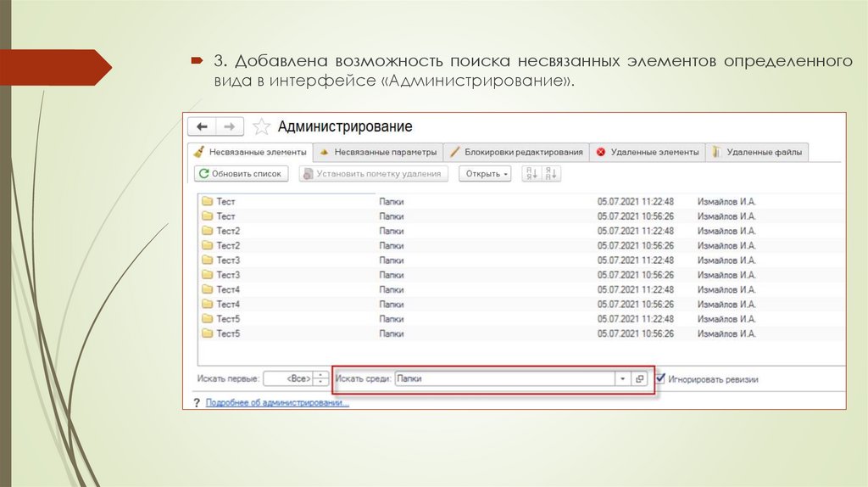Open the Подробнее об администрировании link
Viewport: 868px width, 487px height.
click(277, 403)
